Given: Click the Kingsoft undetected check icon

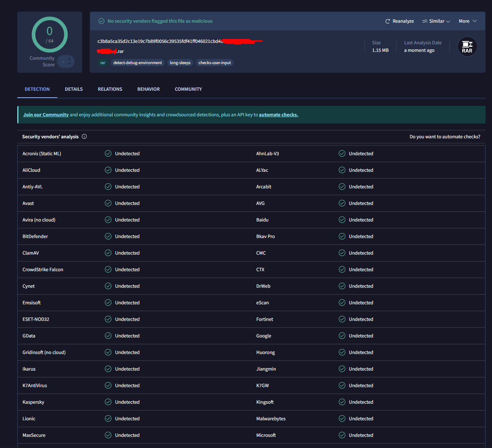Looking at the screenshot, I should point(342,402).
